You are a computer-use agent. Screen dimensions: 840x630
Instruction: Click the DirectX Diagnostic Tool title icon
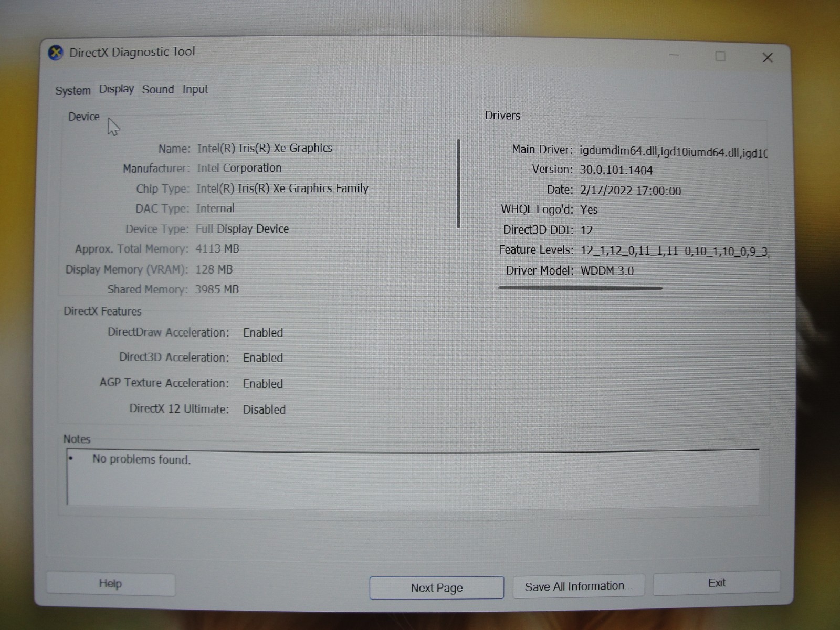(56, 53)
